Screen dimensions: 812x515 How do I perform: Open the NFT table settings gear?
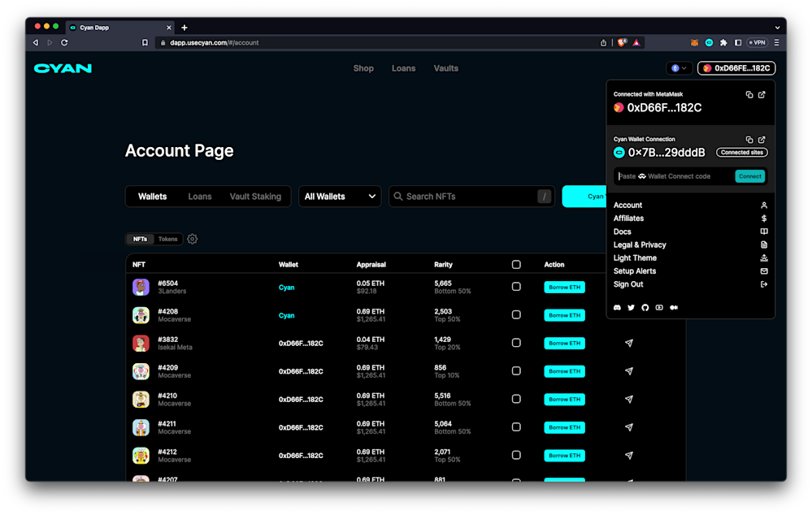pos(192,239)
